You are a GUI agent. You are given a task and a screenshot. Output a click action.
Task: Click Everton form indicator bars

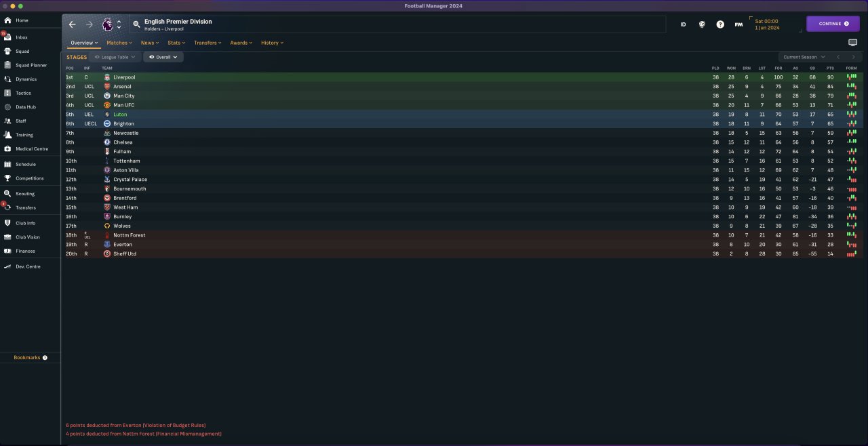click(852, 244)
